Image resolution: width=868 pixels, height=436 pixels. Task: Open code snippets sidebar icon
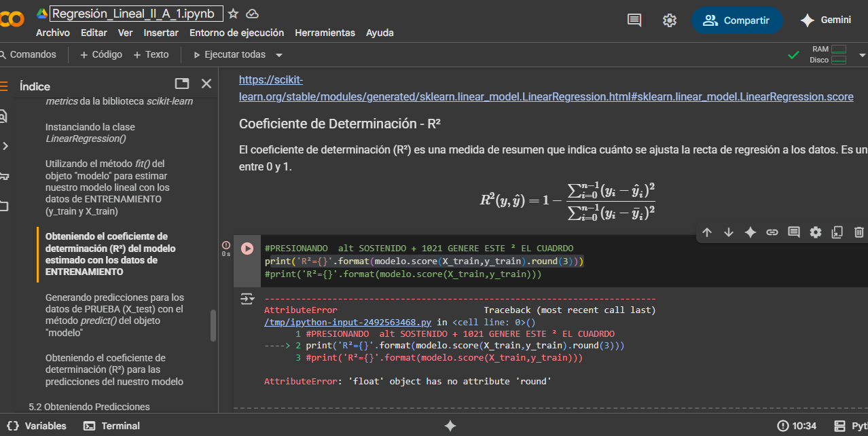click(x=4, y=146)
